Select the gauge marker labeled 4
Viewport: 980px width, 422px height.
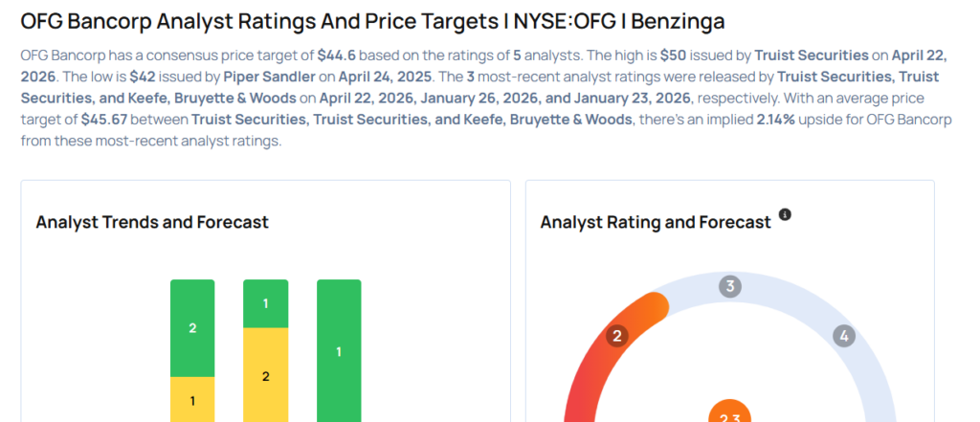point(843,336)
